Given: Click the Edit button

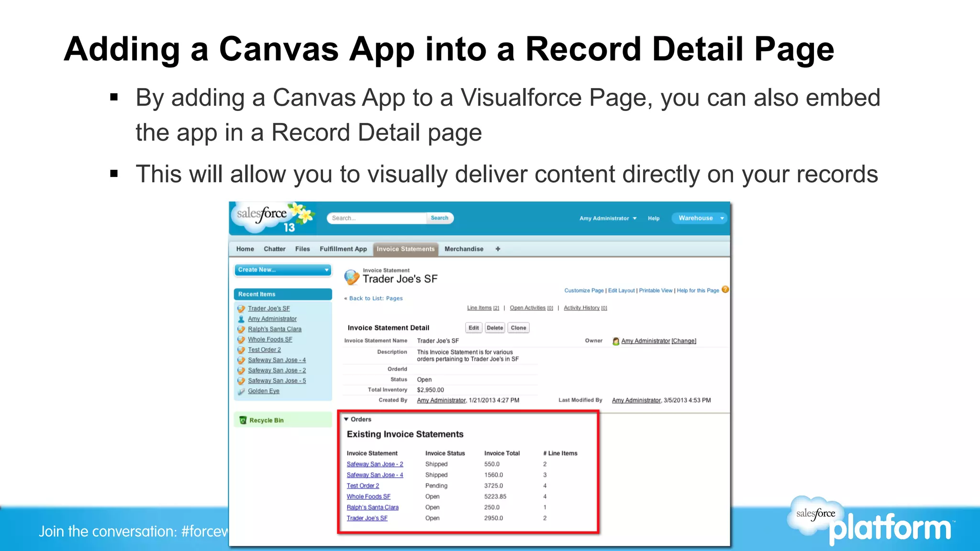Looking at the screenshot, I should (x=474, y=328).
